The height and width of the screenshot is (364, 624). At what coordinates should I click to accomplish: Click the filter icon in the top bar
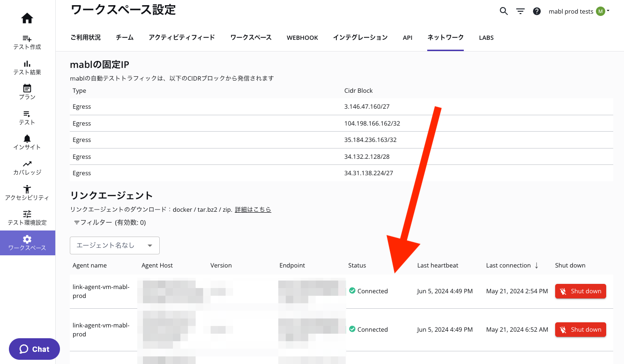click(x=520, y=11)
